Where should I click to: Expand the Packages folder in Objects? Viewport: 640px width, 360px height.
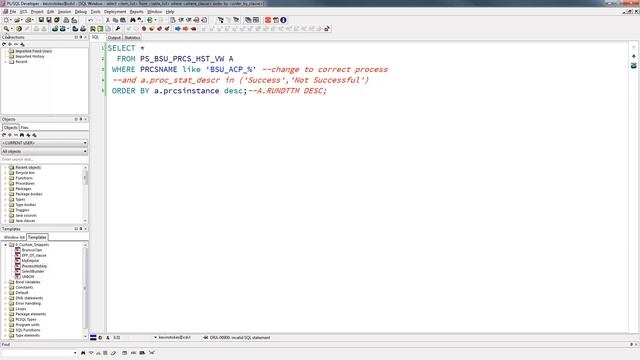click(6, 189)
